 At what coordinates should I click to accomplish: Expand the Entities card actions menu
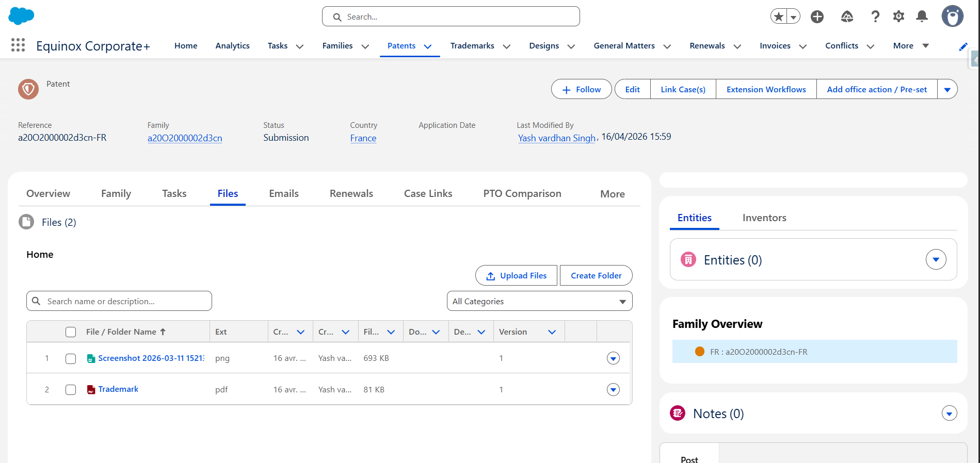coord(936,259)
